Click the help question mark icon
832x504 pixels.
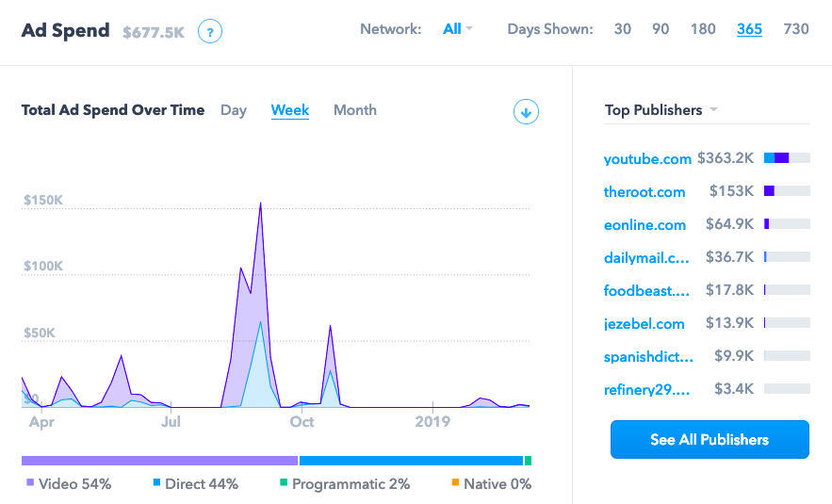click(x=210, y=32)
